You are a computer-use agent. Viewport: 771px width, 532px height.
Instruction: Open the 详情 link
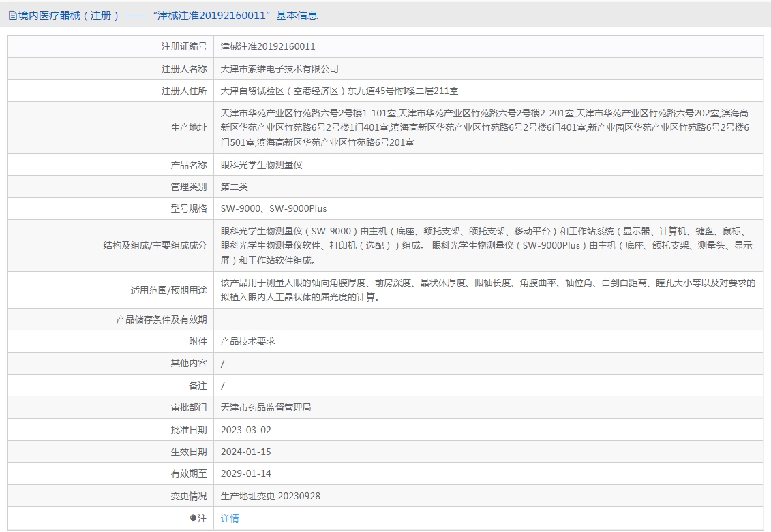coord(230,518)
